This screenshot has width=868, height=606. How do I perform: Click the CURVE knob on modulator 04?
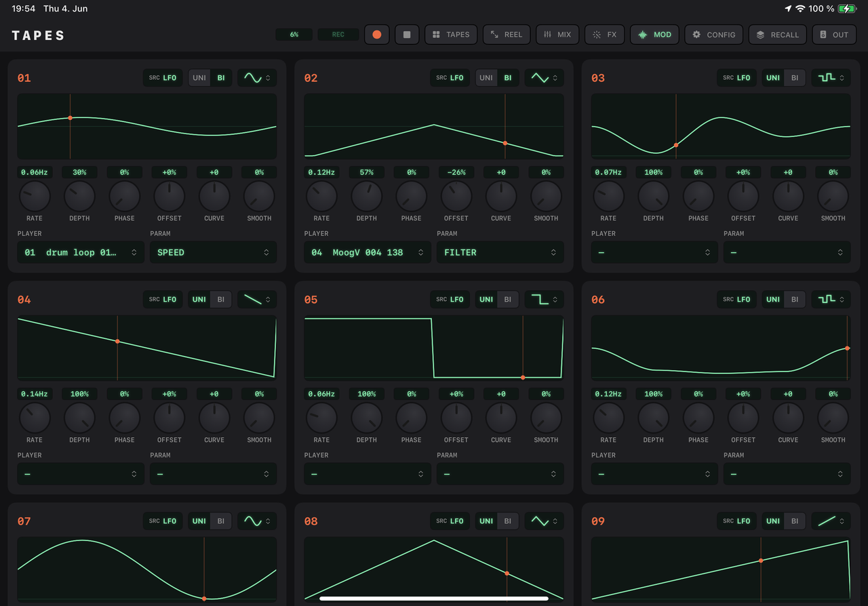pos(214,418)
